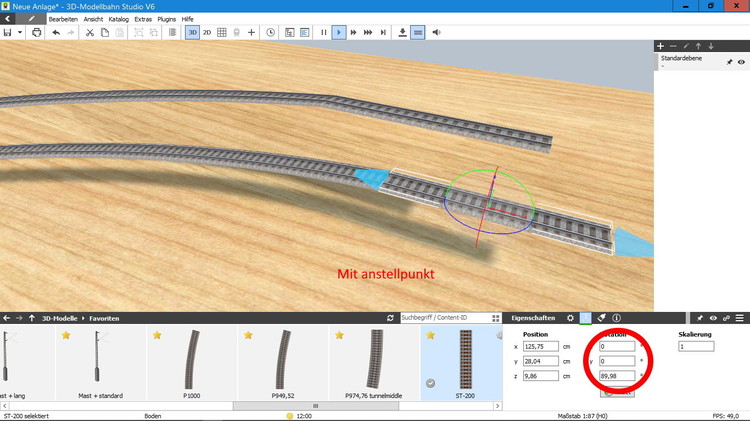
Task: Click the grid view icon
Action: [222, 32]
